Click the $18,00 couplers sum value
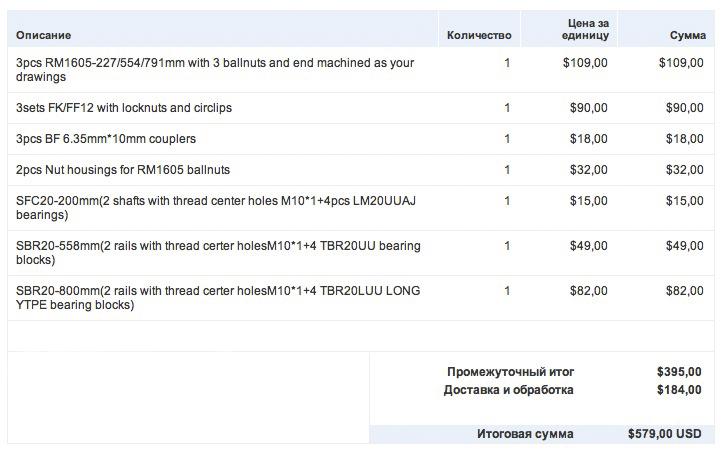Screen dimensions: 721x452 pos(684,138)
